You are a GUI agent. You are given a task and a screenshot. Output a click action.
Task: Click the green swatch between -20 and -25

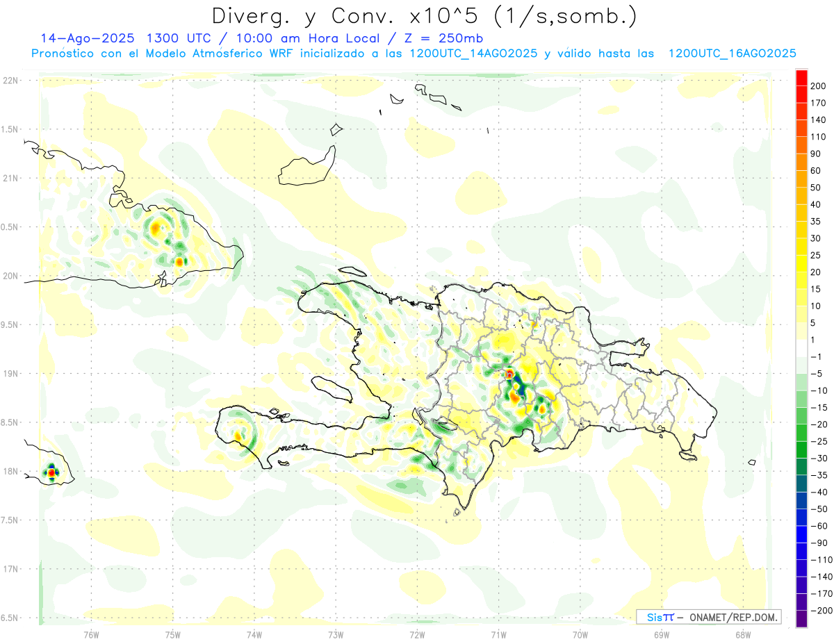801,434
